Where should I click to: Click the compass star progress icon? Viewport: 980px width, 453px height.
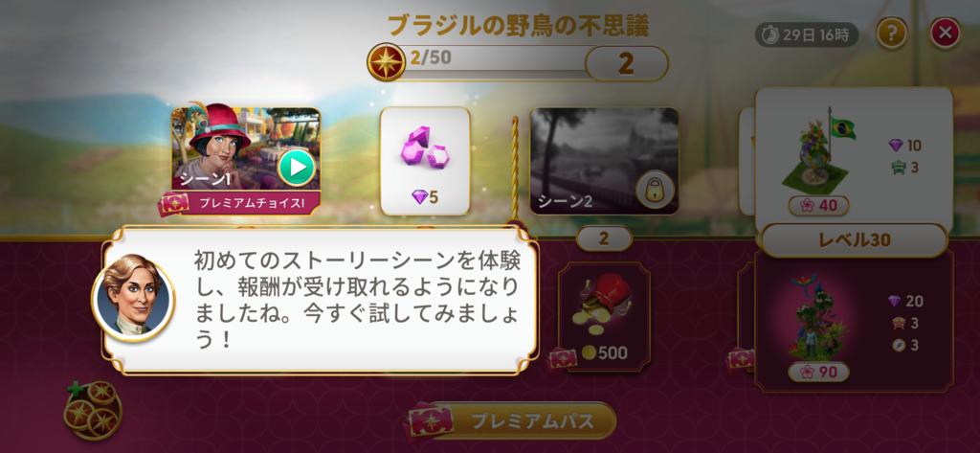tap(386, 62)
